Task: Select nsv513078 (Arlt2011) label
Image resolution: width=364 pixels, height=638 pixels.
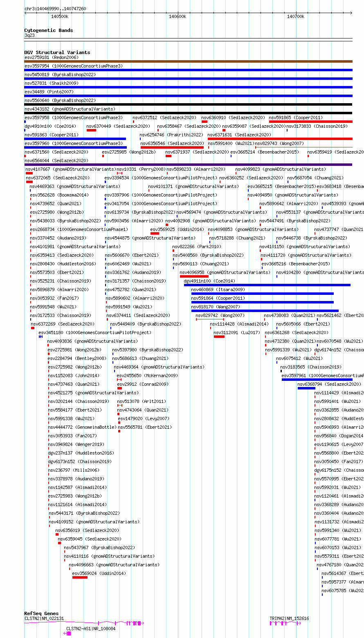Action: [x=142, y=401]
